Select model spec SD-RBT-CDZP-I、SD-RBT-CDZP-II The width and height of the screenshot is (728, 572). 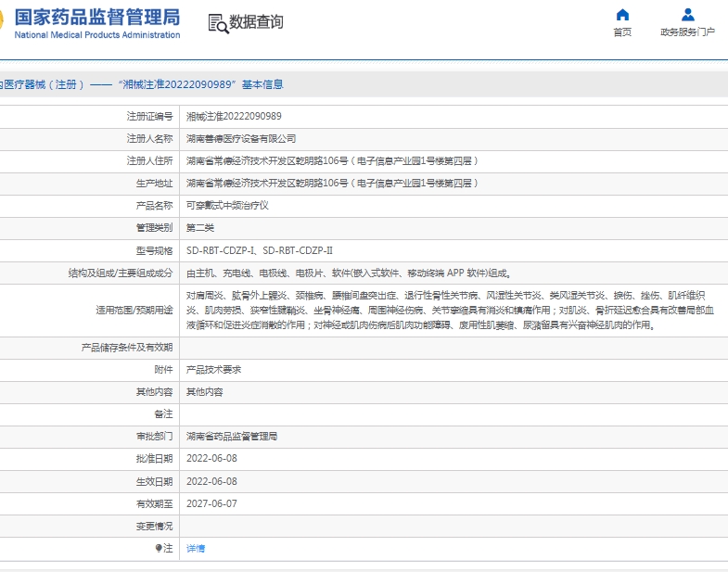point(260,250)
